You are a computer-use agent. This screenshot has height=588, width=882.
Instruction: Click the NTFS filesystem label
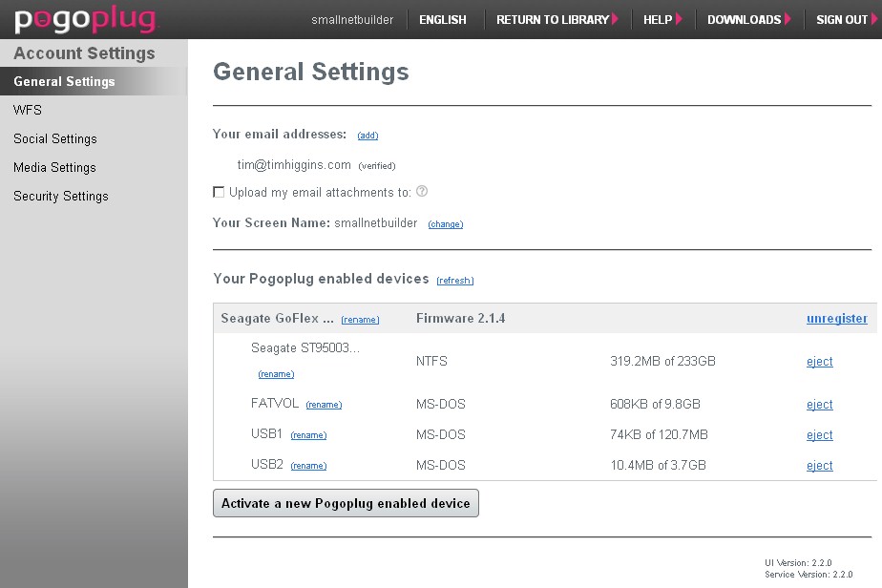(x=431, y=361)
